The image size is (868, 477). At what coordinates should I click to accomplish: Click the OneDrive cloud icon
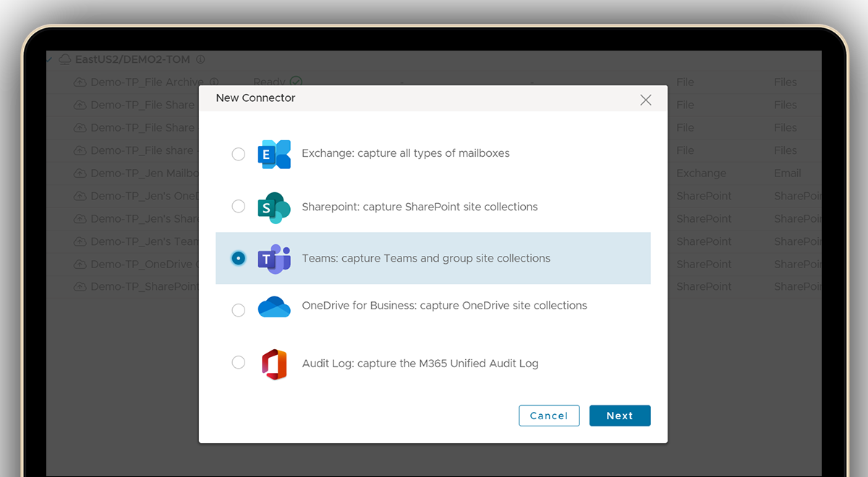[x=274, y=307]
